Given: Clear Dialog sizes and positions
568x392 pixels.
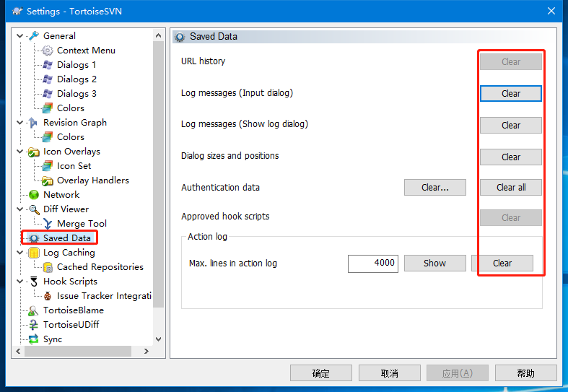Looking at the screenshot, I should [x=511, y=157].
